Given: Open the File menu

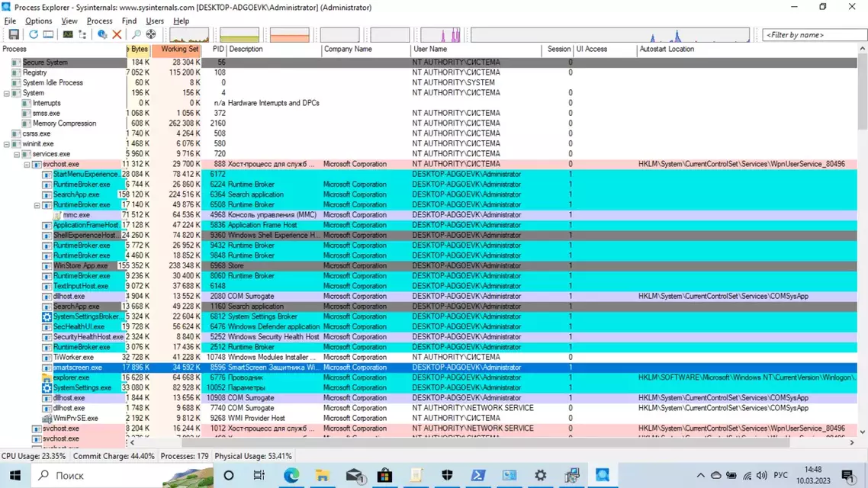Looking at the screenshot, I should 10,21.
